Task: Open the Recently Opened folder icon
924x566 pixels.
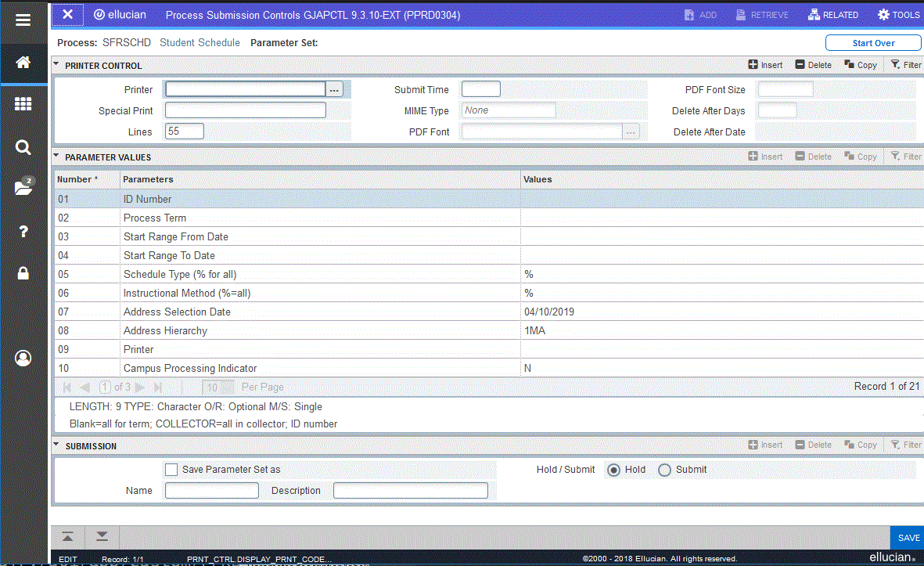Action: pos(23,187)
